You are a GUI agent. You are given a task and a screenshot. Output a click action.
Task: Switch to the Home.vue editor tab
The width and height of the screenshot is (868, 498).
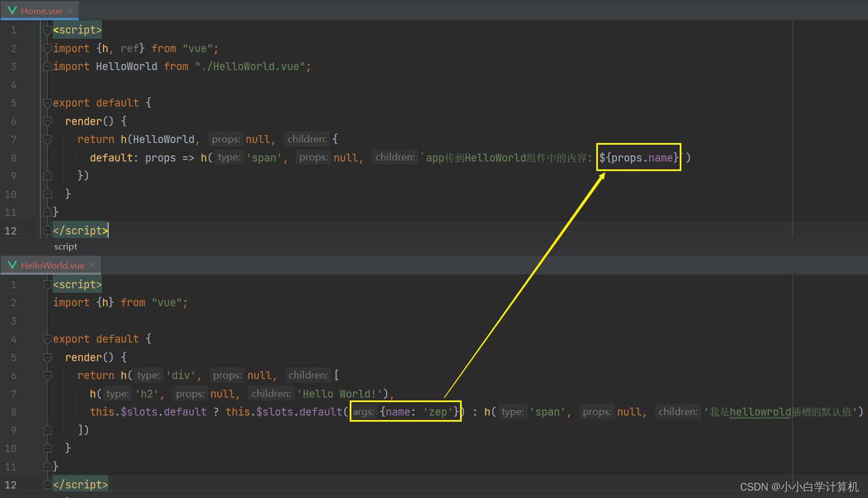click(x=39, y=11)
